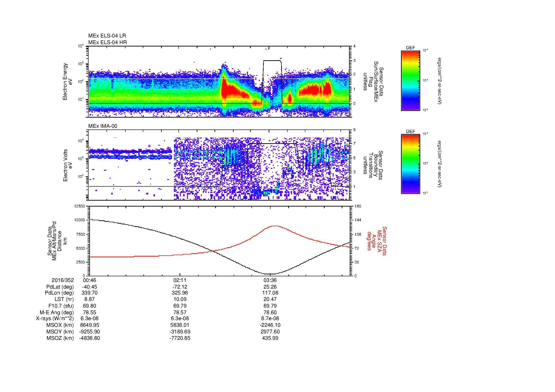Click the '03:36' time tick label
The height and width of the screenshot is (392, 555).
click(x=270, y=280)
